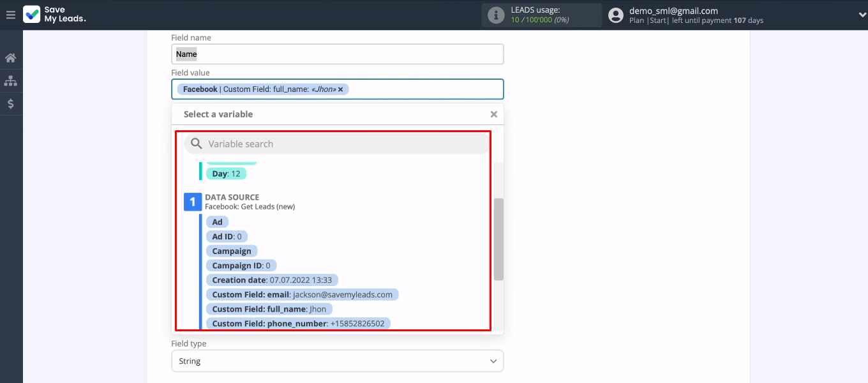Select the Ad variable

point(218,222)
